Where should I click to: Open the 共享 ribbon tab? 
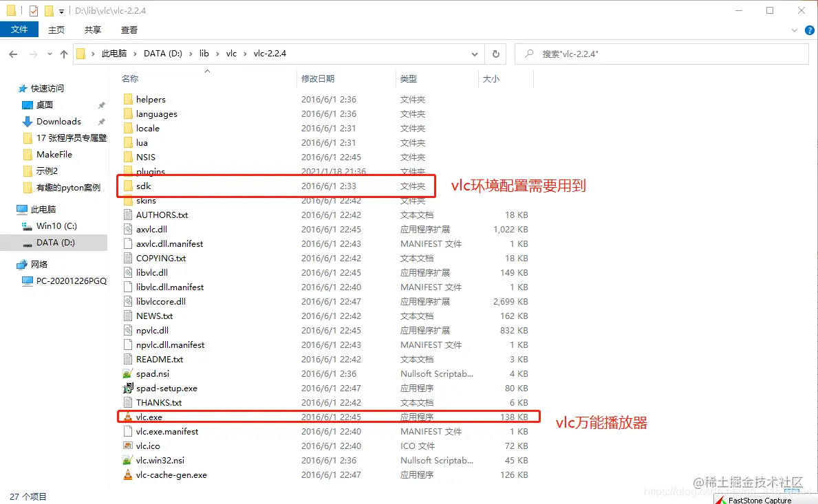93,30
